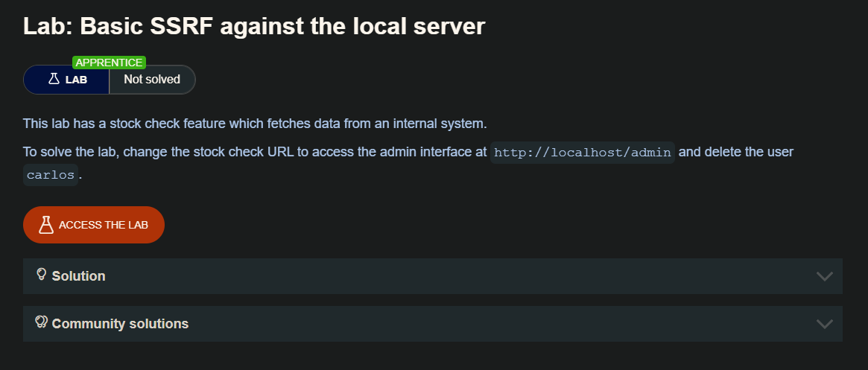868x370 pixels.
Task: Click the http://localhost/admin code text
Action: [583, 153]
